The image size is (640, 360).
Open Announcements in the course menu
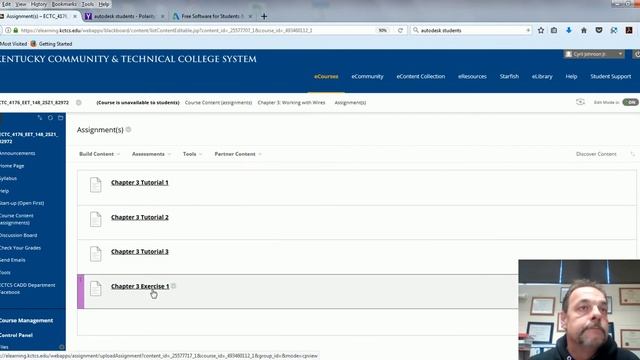18,153
